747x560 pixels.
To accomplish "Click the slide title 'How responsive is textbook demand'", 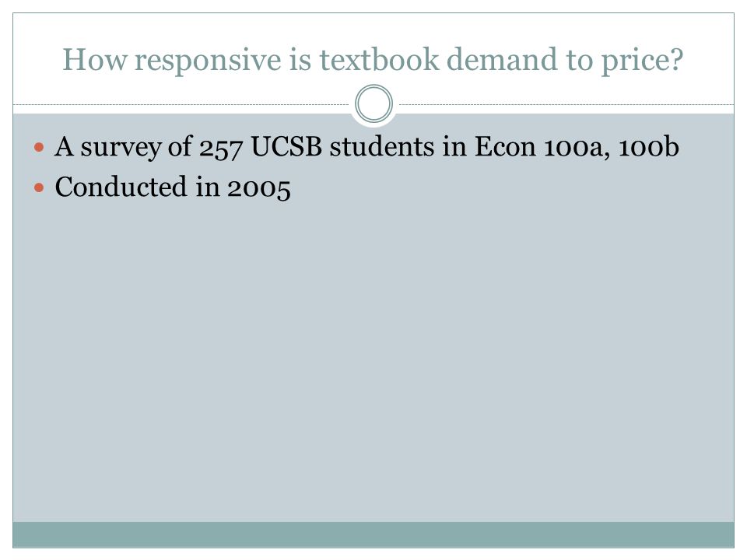I will click(x=373, y=60).
